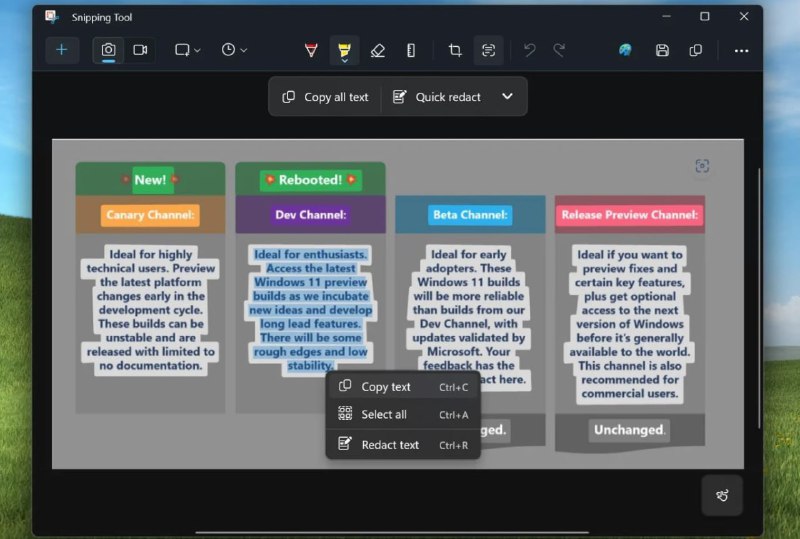Switch to video Record mode
The image size is (800, 539).
click(x=140, y=50)
